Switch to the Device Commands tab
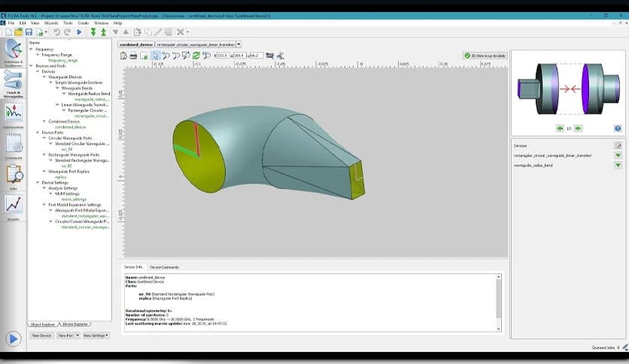 tap(163, 267)
